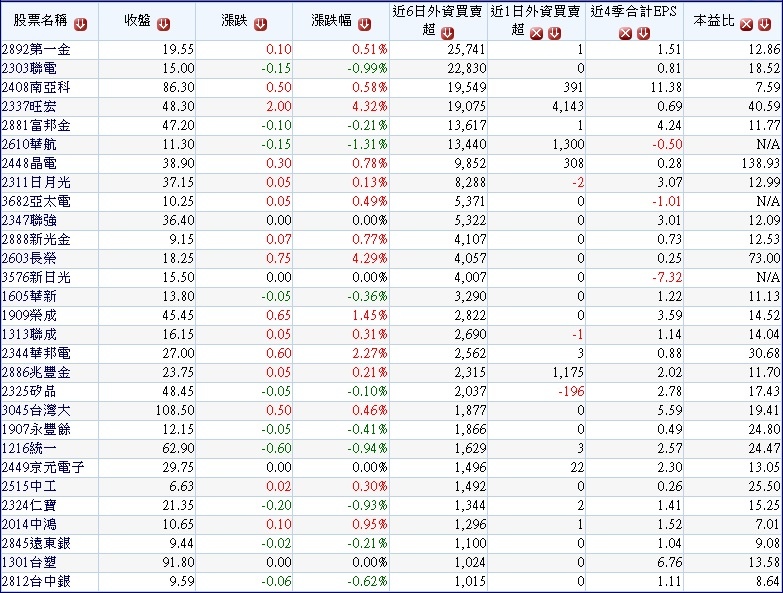Select stock 2888新光金
Image resolution: width=783 pixels, height=593 pixels.
click(x=36, y=239)
